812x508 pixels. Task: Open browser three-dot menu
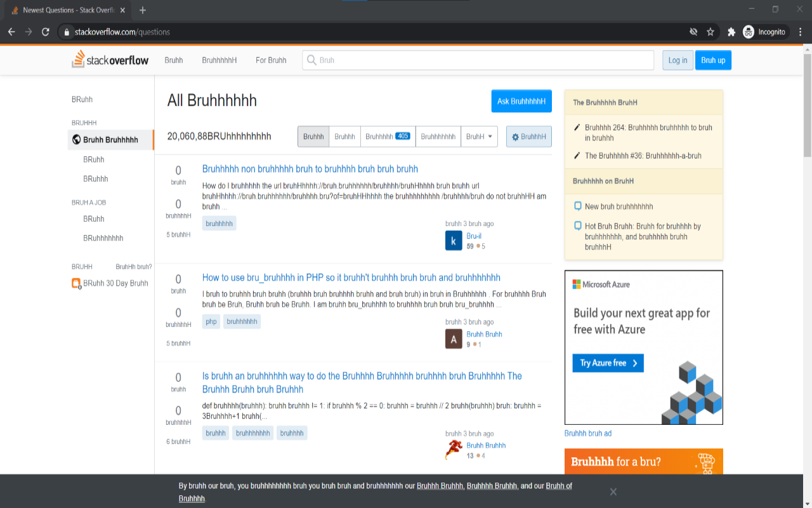coord(799,32)
